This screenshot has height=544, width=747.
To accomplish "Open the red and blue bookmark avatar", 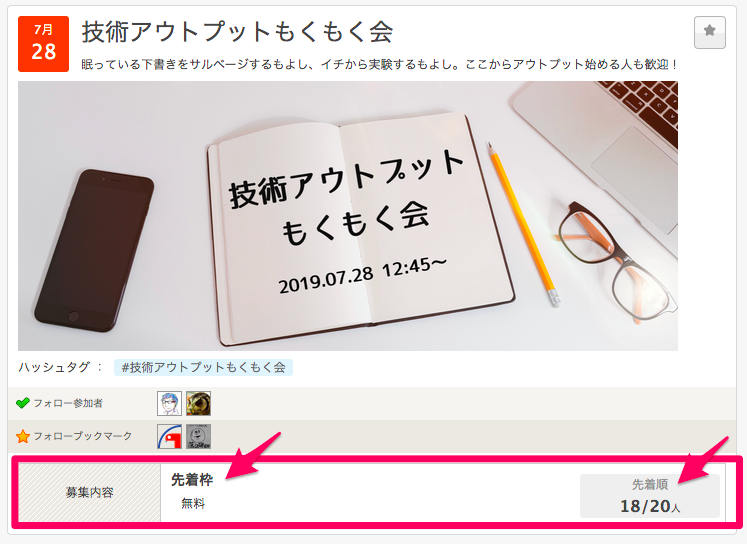I will pyautogui.click(x=169, y=436).
